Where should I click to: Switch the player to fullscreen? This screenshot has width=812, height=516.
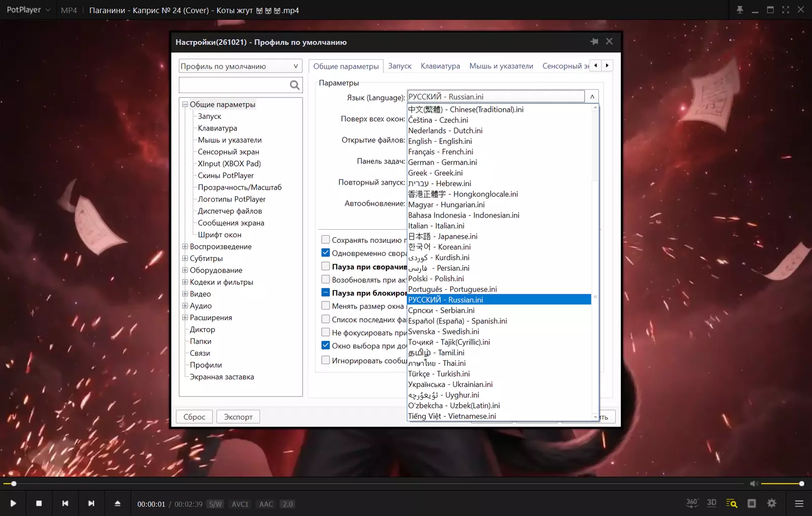click(x=786, y=10)
